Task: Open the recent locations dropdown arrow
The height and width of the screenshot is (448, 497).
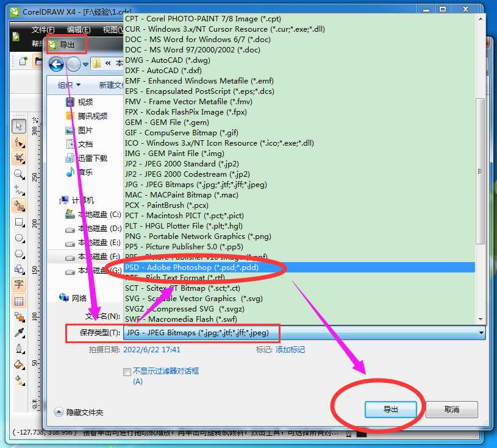Action: pos(85,65)
